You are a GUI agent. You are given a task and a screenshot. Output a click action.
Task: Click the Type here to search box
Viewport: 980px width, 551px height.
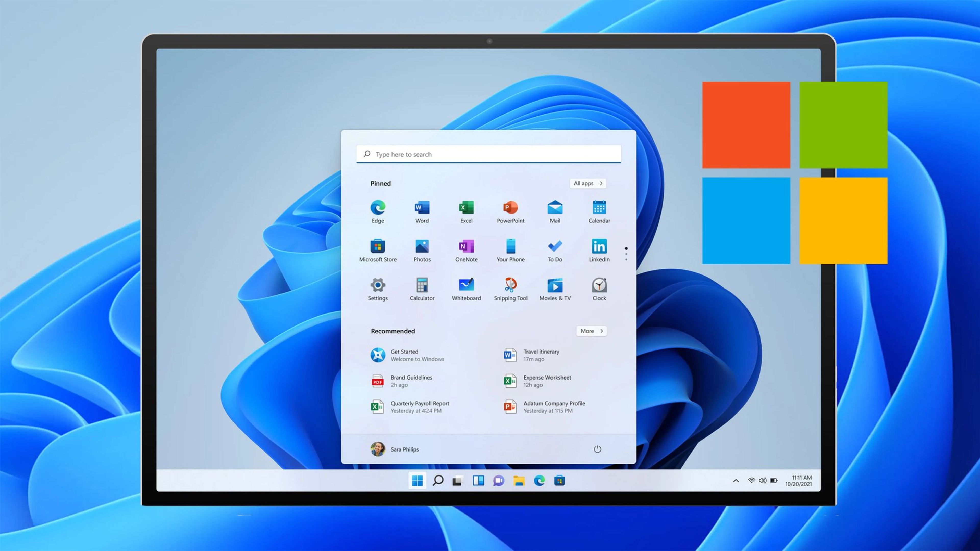coord(488,154)
